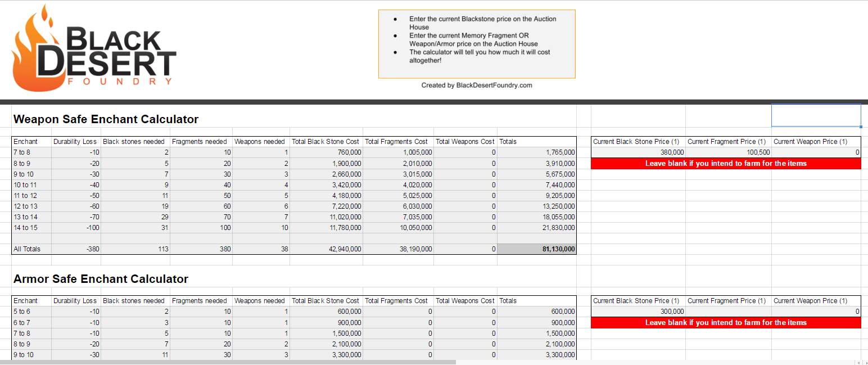
Task: Select the armor black stone cost 3,300,000
Action: click(x=327, y=355)
